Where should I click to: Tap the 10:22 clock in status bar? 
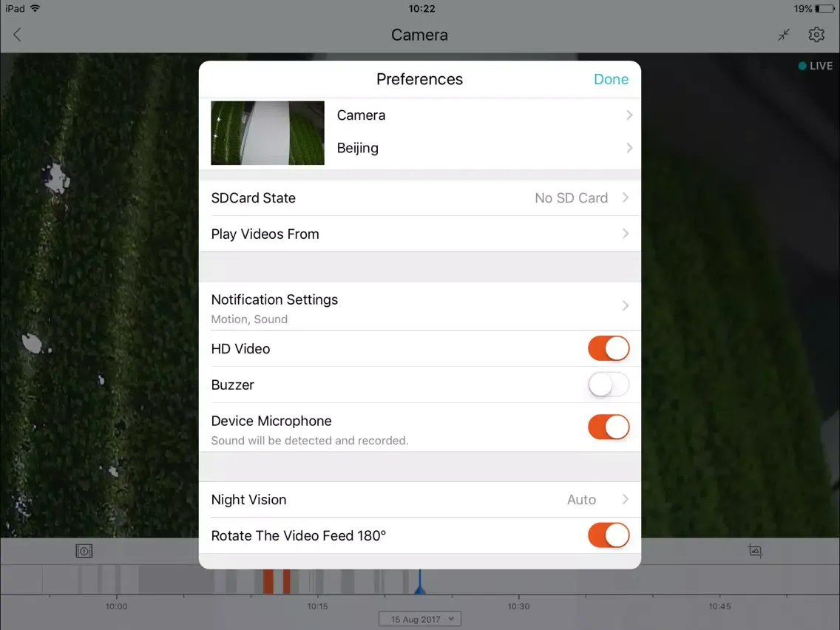pyautogui.click(x=421, y=9)
